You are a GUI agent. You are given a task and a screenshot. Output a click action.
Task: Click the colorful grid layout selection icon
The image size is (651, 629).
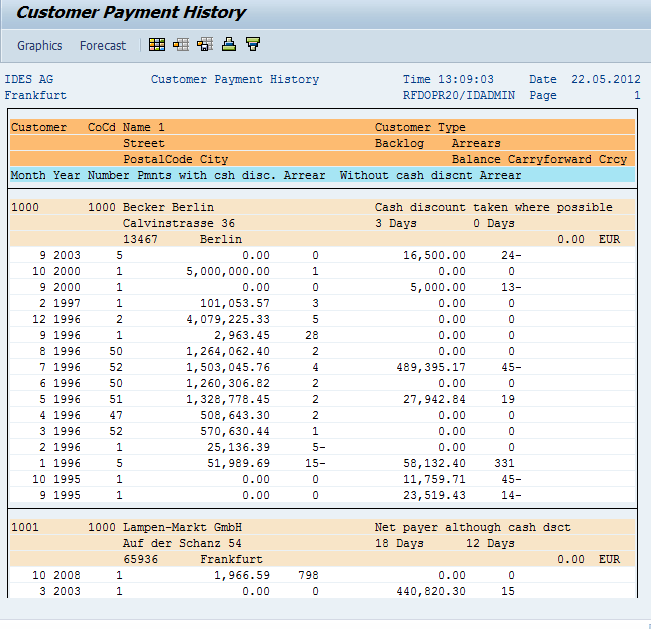(157, 45)
